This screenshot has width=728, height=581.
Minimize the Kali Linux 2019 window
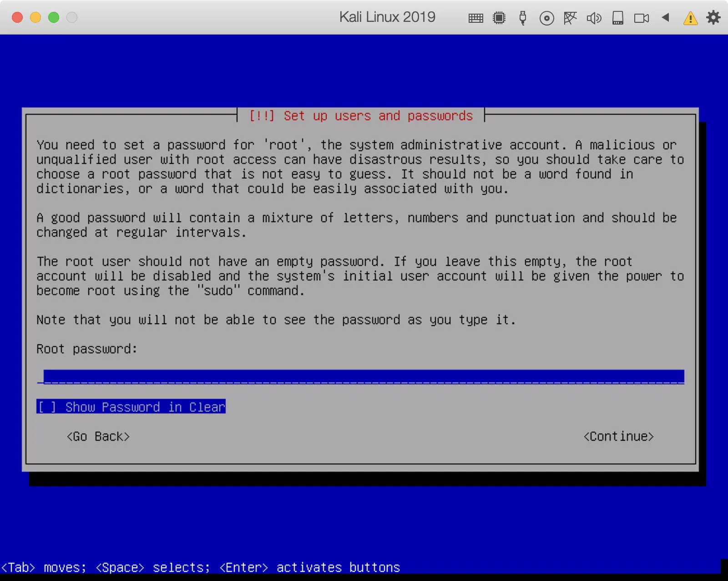(35, 17)
